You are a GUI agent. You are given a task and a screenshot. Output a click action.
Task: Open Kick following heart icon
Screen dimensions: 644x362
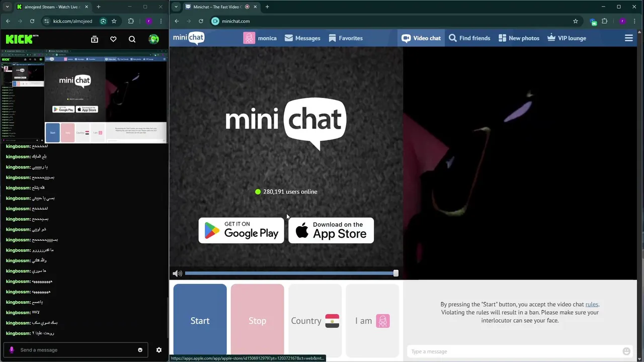coord(113,39)
